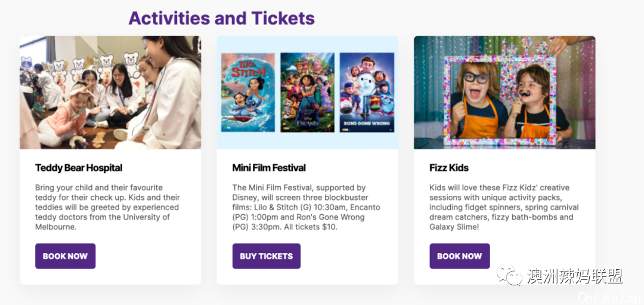Viewport: 644px width, 305px height.
Task: Click the China2au watermark text
Action: (611, 297)
